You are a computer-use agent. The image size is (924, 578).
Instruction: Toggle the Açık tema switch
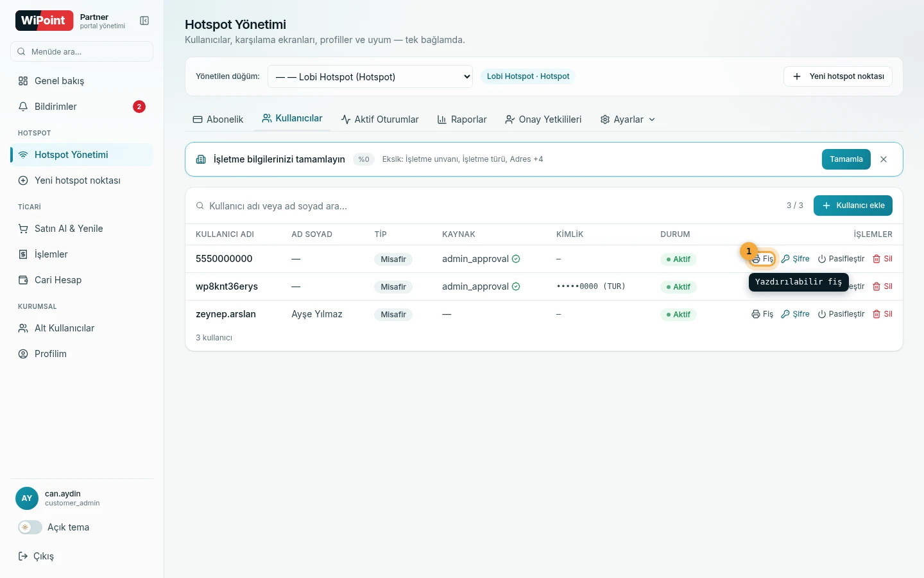(x=30, y=527)
